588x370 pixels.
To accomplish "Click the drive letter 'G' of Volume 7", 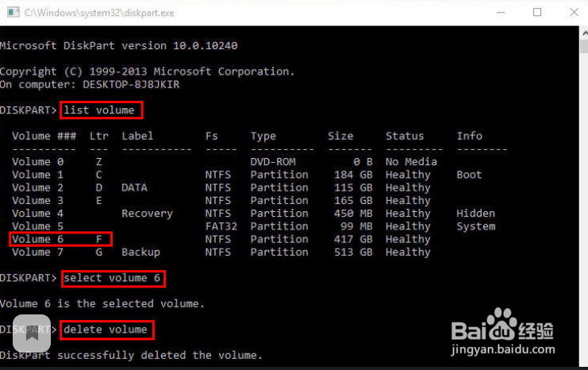I will point(98,252).
